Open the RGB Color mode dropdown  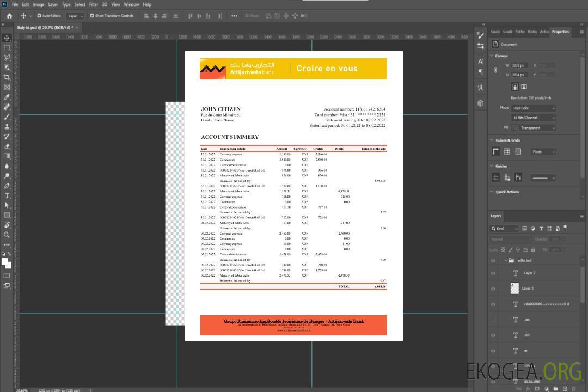click(533, 108)
